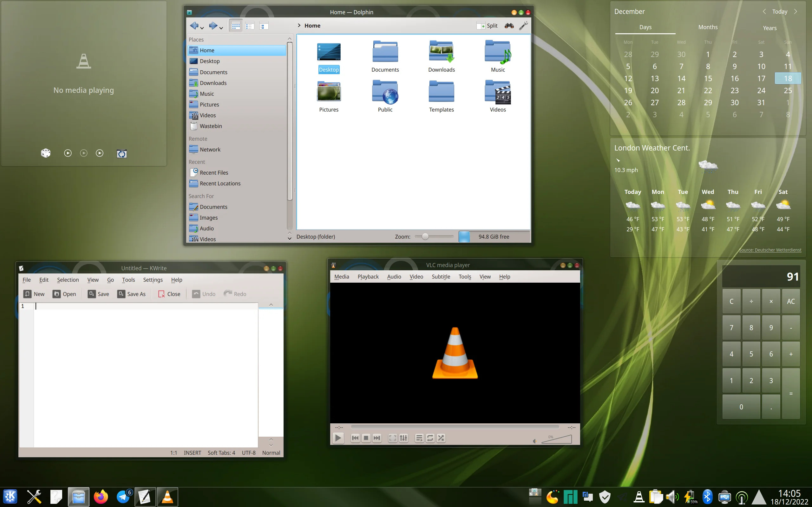Expand the Forward button history dropdown
Viewport: 812px width, 507px height.
(x=221, y=28)
